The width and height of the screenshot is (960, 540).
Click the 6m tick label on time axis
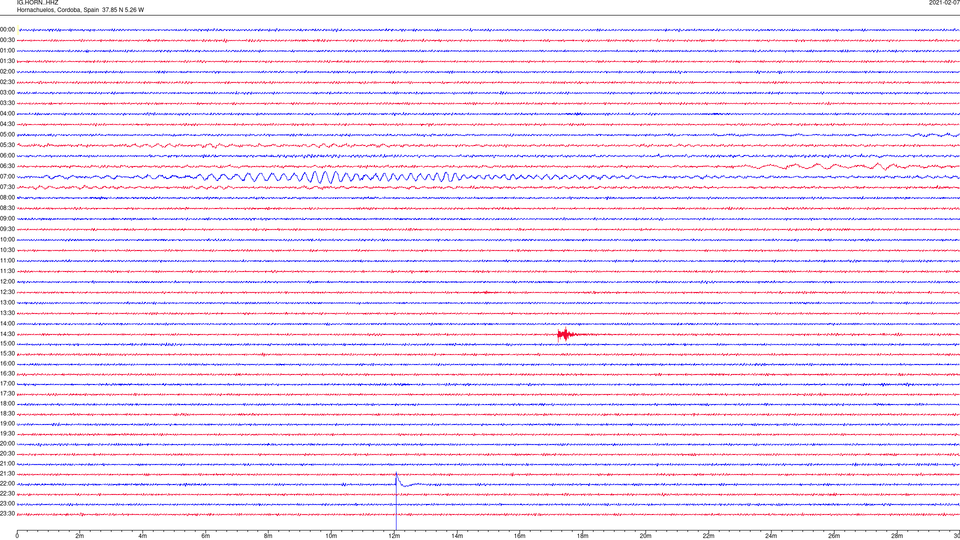coord(206,536)
